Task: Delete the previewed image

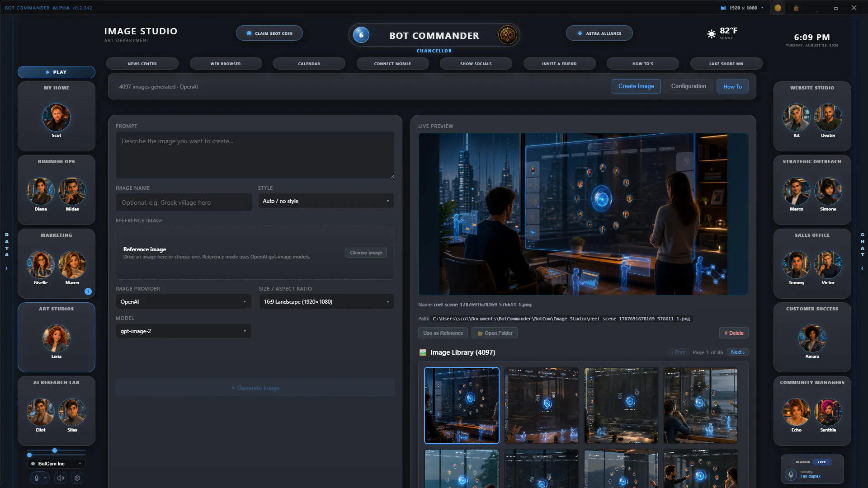Action: (734, 333)
